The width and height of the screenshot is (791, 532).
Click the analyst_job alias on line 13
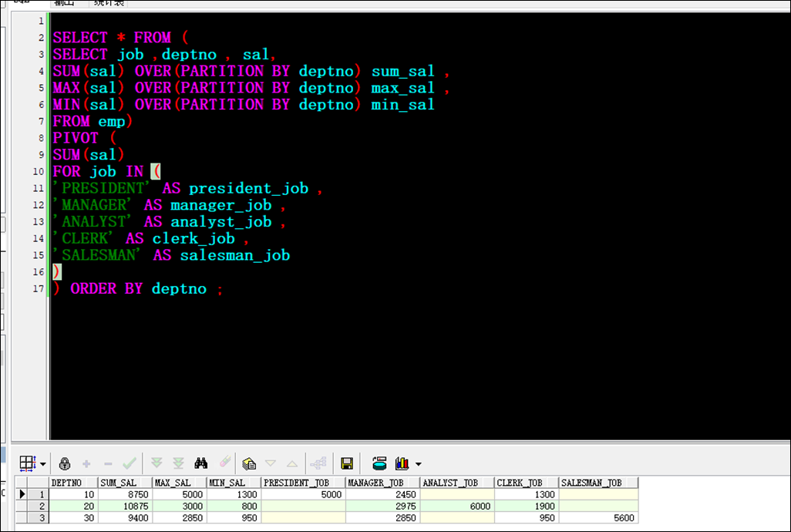(x=221, y=222)
